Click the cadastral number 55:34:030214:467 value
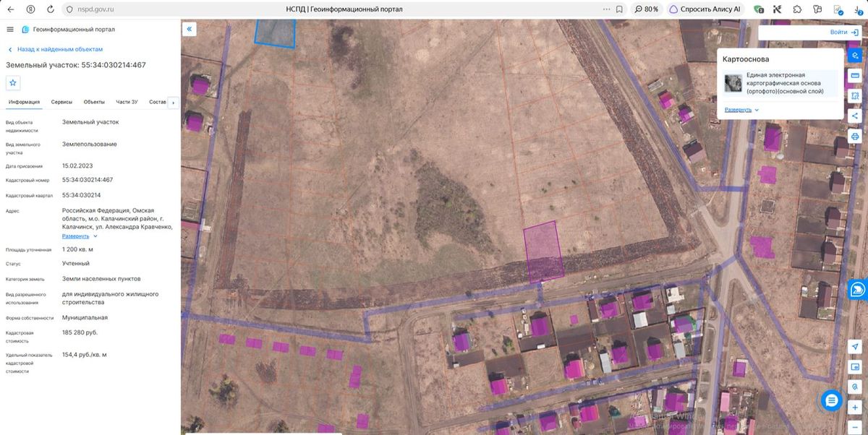Screen dimensions: 868x435 (x=88, y=179)
